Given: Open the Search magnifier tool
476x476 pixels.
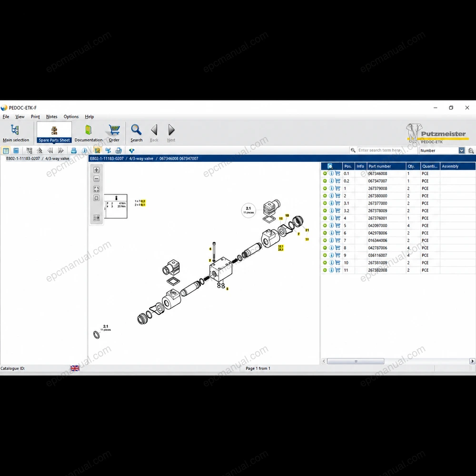Looking at the screenshot, I should pos(136,133).
